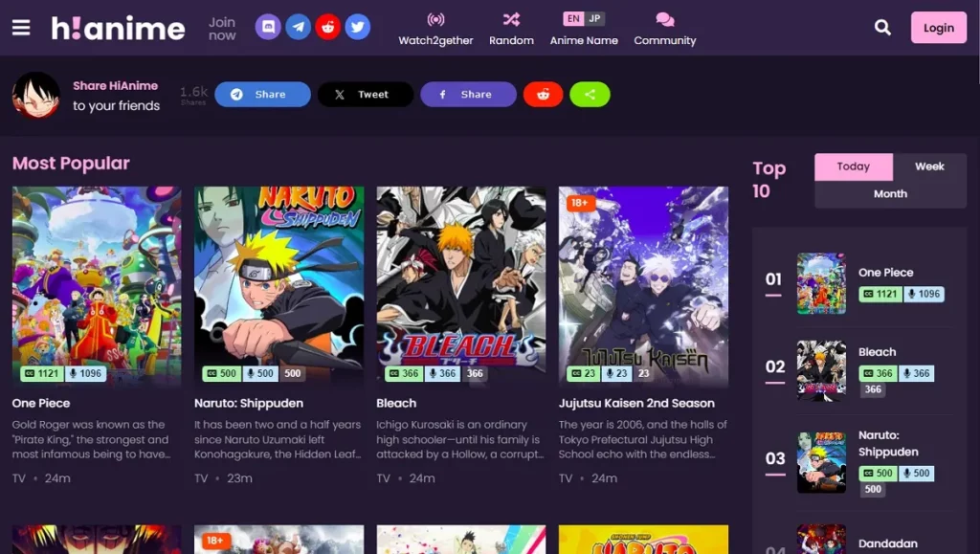Open the search icon

click(x=882, y=28)
